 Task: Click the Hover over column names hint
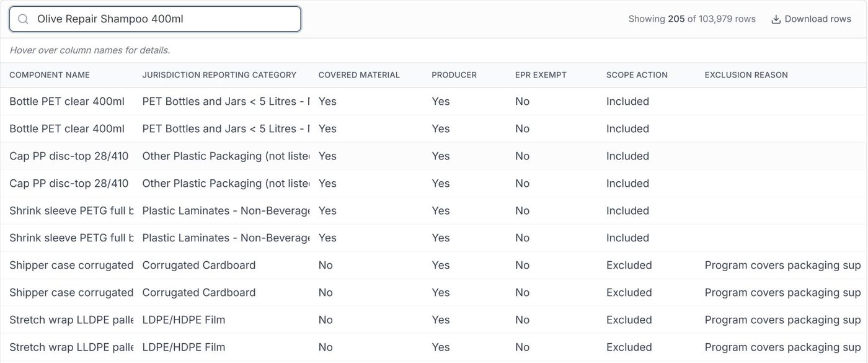pos(89,50)
